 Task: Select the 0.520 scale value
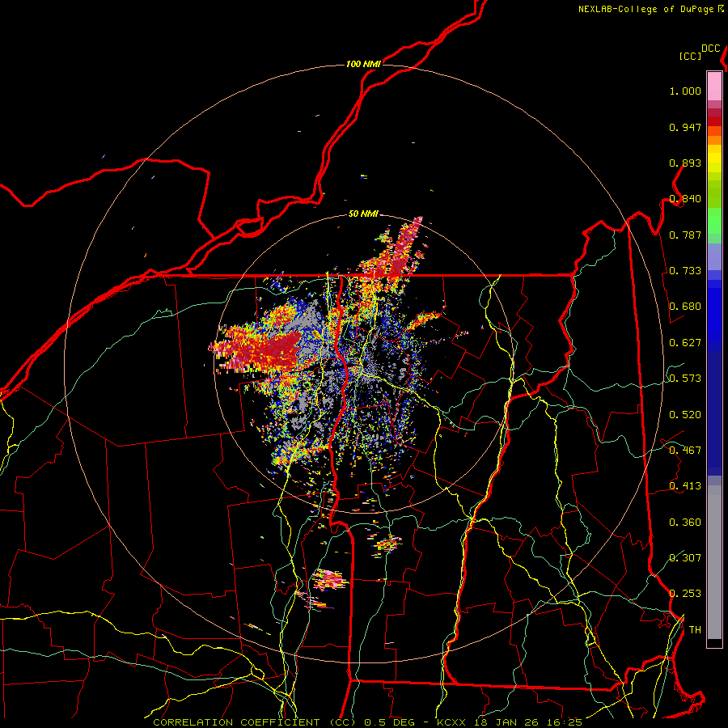[x=685, y=415]
